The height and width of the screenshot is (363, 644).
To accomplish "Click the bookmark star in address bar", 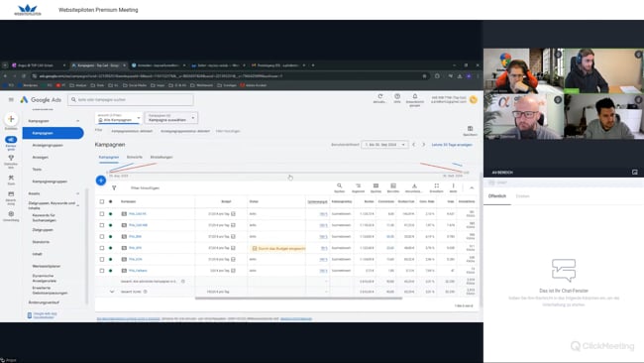I will pos(424,76).
